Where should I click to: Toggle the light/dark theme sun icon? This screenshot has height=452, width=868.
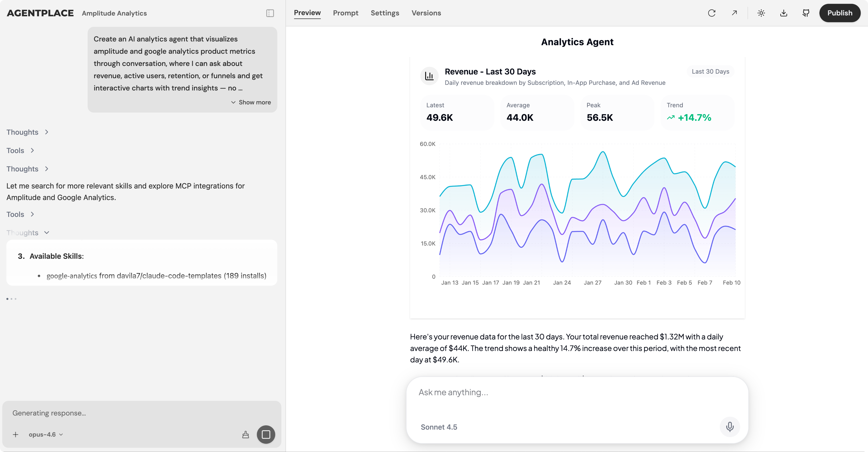pos(761,13)
